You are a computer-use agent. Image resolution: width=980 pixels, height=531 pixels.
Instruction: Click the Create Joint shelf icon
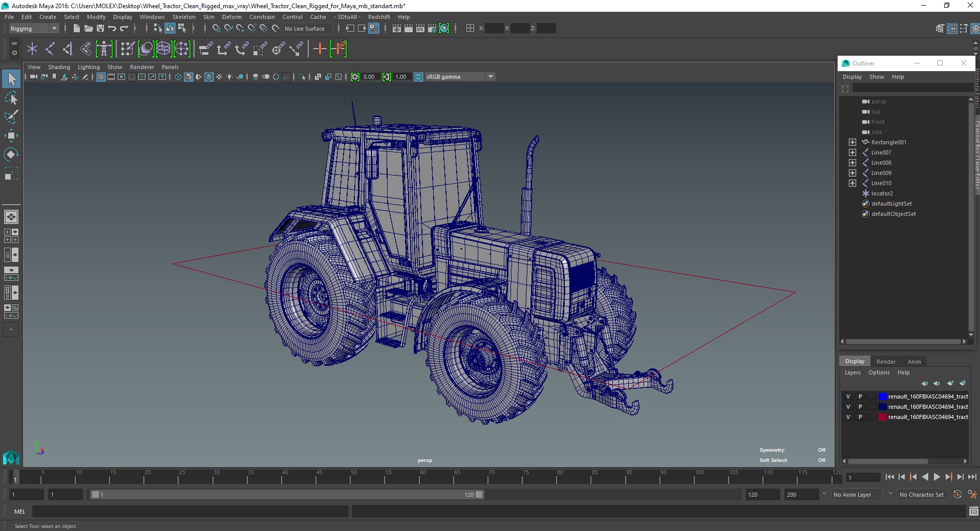pos(50,49)
